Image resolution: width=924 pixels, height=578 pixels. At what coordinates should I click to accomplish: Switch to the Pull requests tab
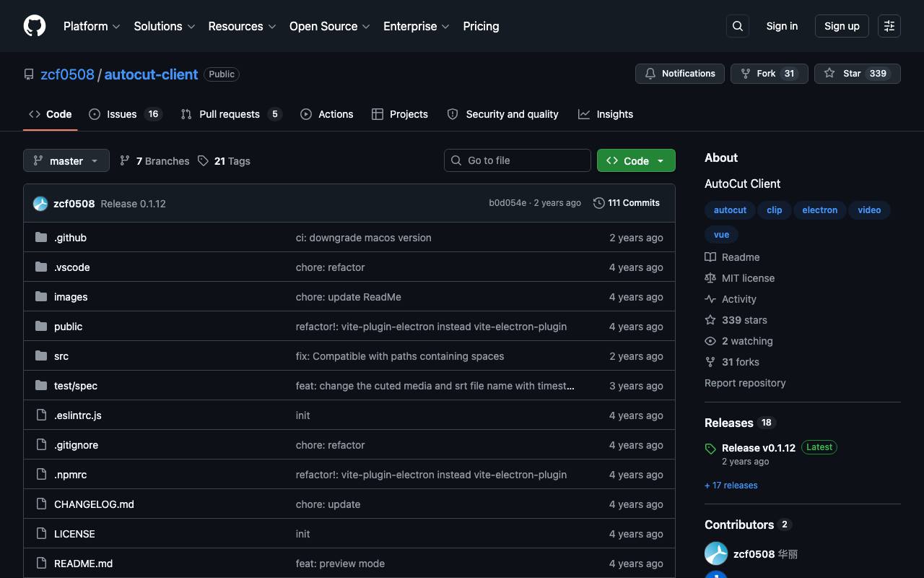tap(230, 114)
